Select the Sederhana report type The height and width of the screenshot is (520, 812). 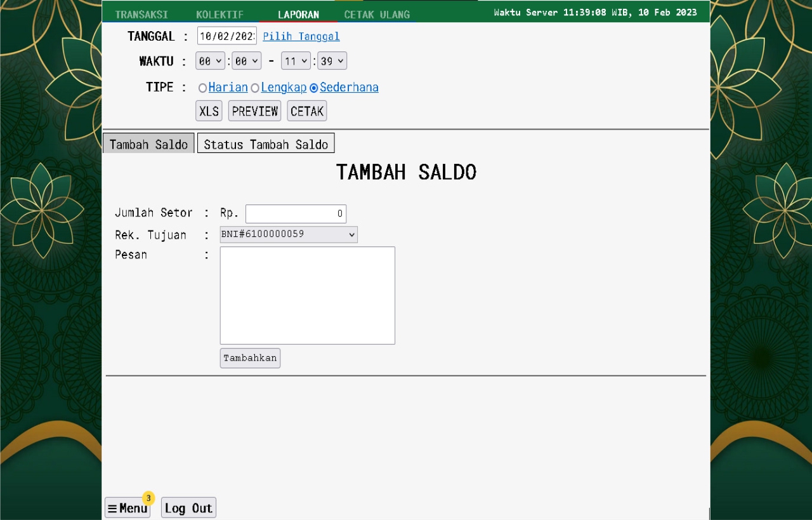pyautogui.click(x=314, y=88)
